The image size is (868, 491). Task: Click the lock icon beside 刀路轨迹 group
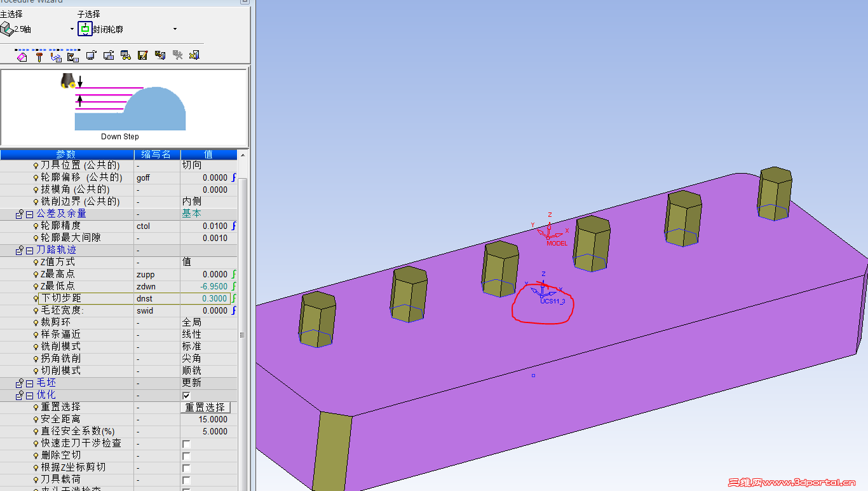[x=20, y=250]
